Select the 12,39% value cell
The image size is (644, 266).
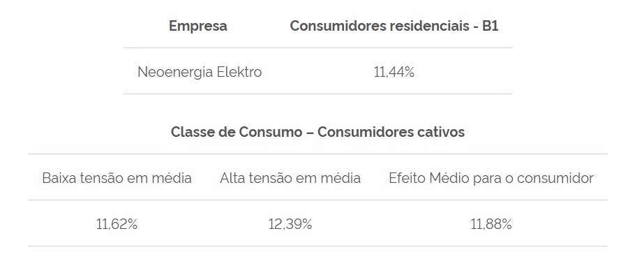pyautogui.click(x=290, y=225)
